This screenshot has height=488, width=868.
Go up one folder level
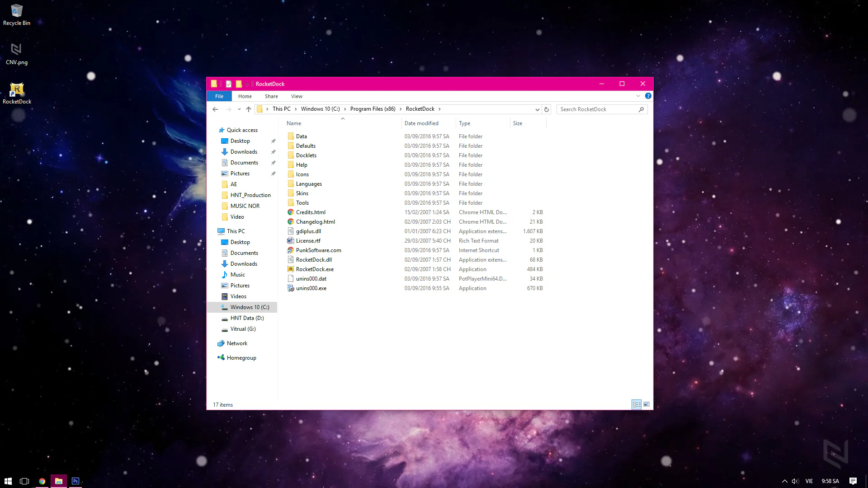tap(249, 109)
